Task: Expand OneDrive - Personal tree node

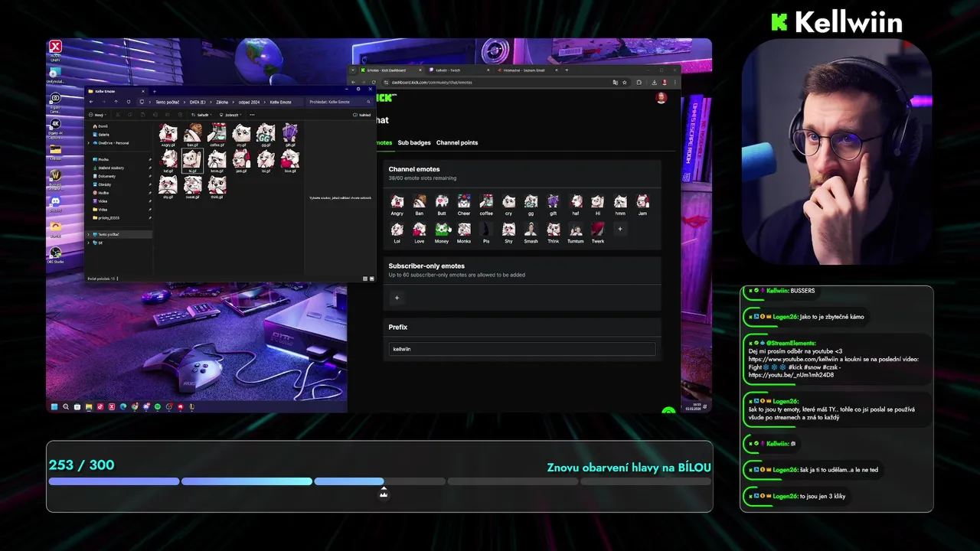Action: pyautogui.click(x=89, y=143)
